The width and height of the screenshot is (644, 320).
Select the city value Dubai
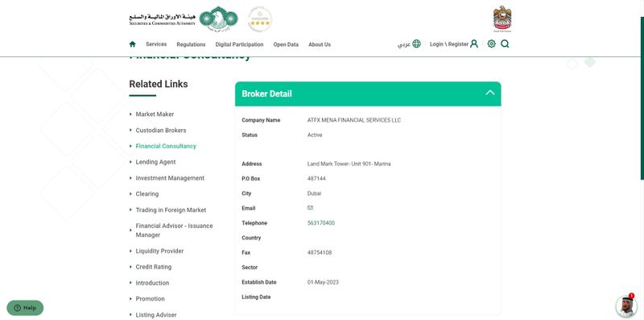click(314, 193)
